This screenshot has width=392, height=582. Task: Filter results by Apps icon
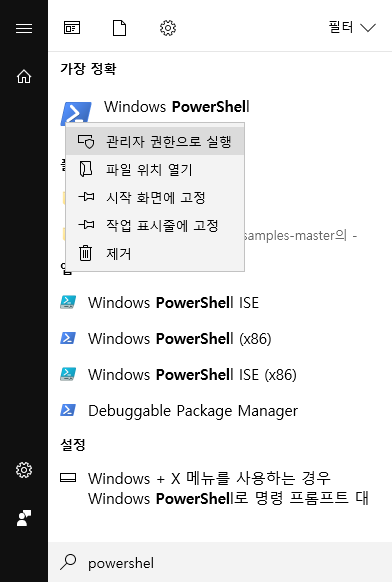(x=72, y=28)
